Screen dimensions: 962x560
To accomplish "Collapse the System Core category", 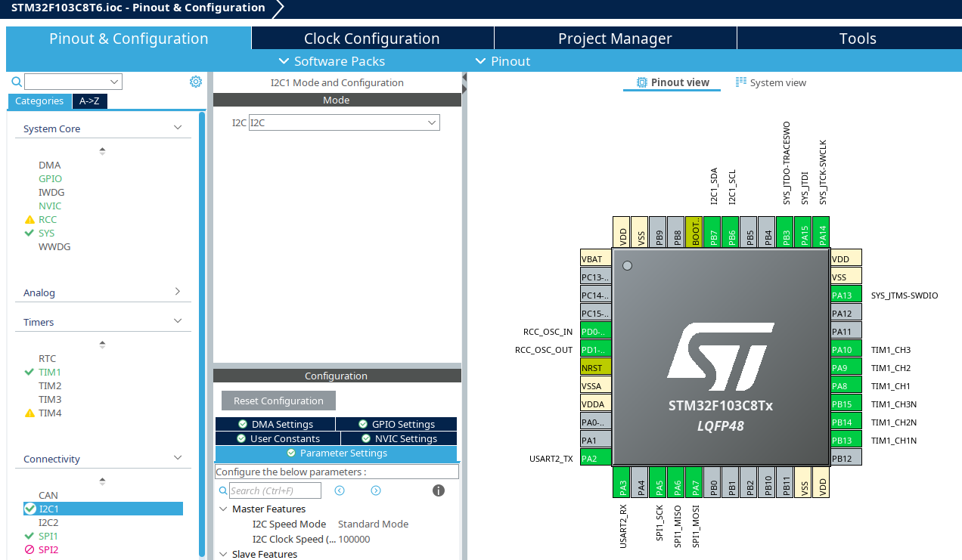I will tap(178, 128).
